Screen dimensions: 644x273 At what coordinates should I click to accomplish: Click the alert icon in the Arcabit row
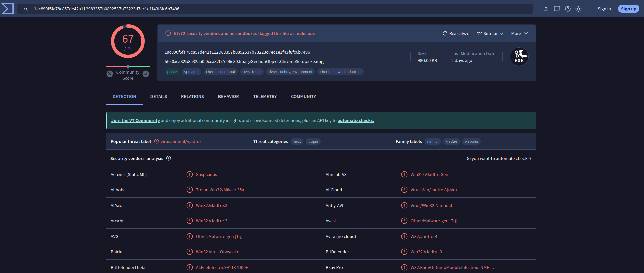[190, 221]
